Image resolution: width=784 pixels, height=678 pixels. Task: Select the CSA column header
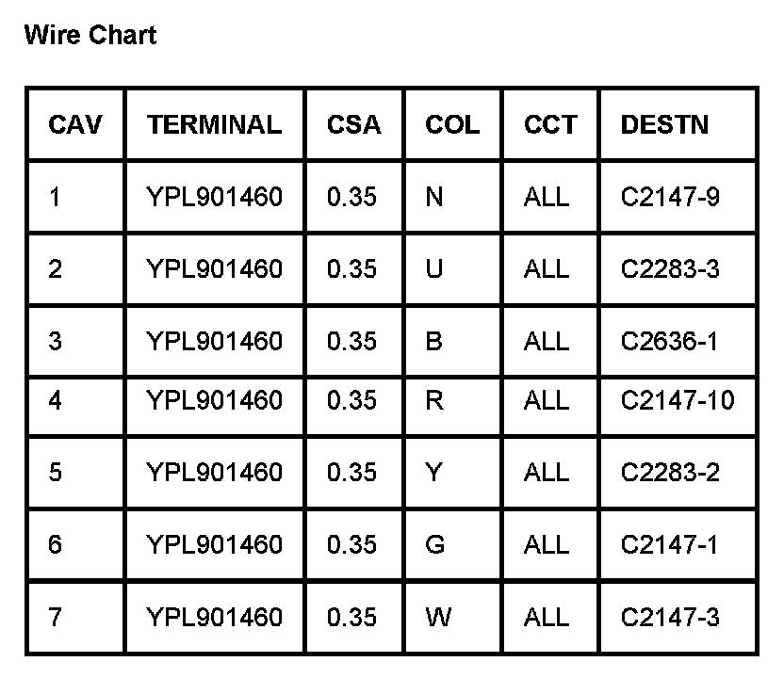click(x=354, y=124)
